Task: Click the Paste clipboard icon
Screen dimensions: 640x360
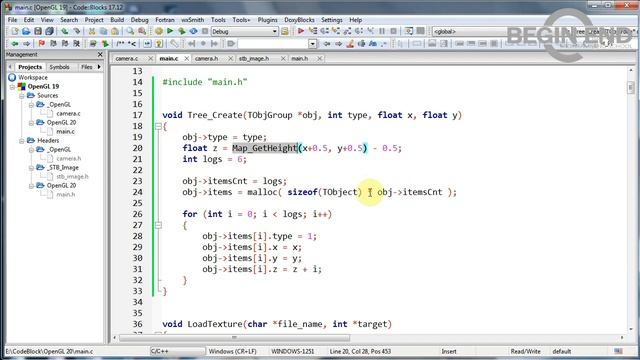Action: [x=115, y=31]
